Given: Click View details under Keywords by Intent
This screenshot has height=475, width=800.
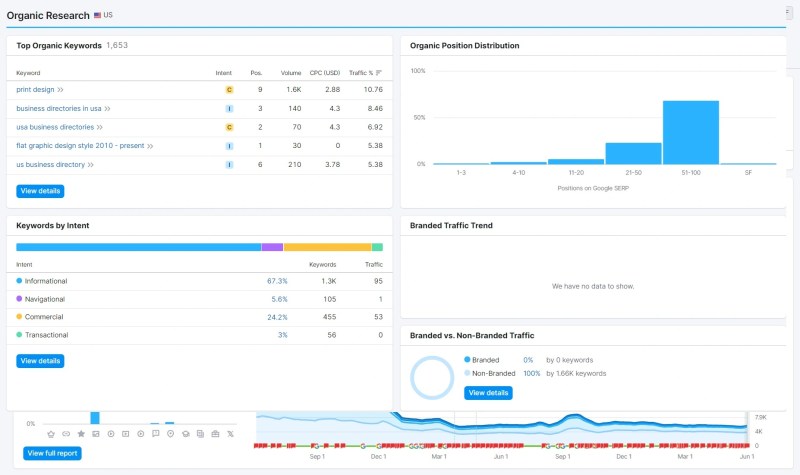Looking at the screenshot, I should (x=40, y=361).
